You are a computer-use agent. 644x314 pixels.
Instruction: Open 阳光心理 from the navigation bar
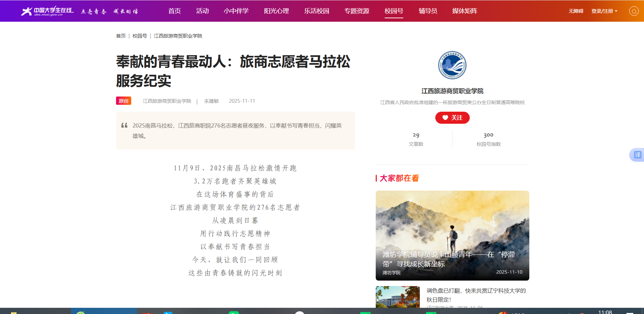[276, 11]
